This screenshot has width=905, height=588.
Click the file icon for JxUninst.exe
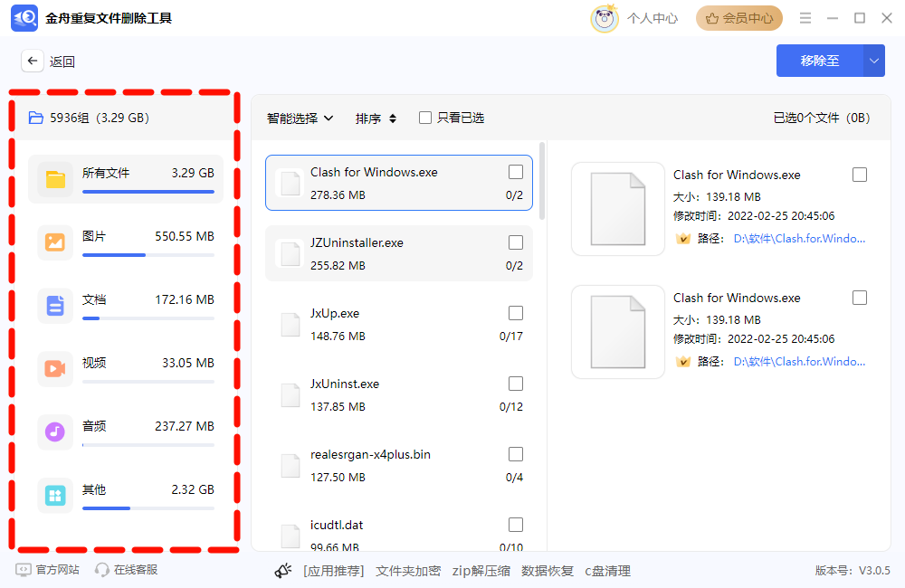291,395
